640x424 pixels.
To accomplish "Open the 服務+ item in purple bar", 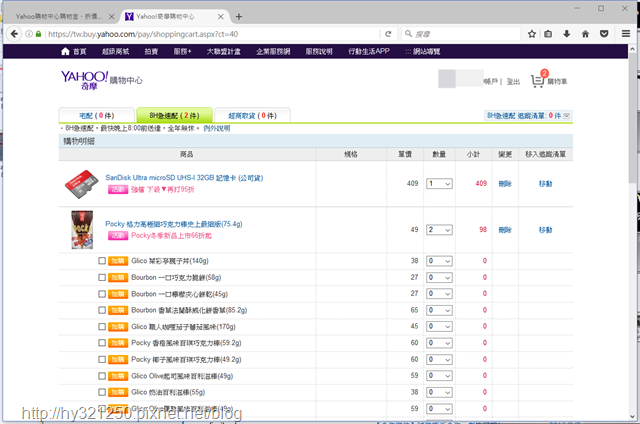I will tap(182, 51).
